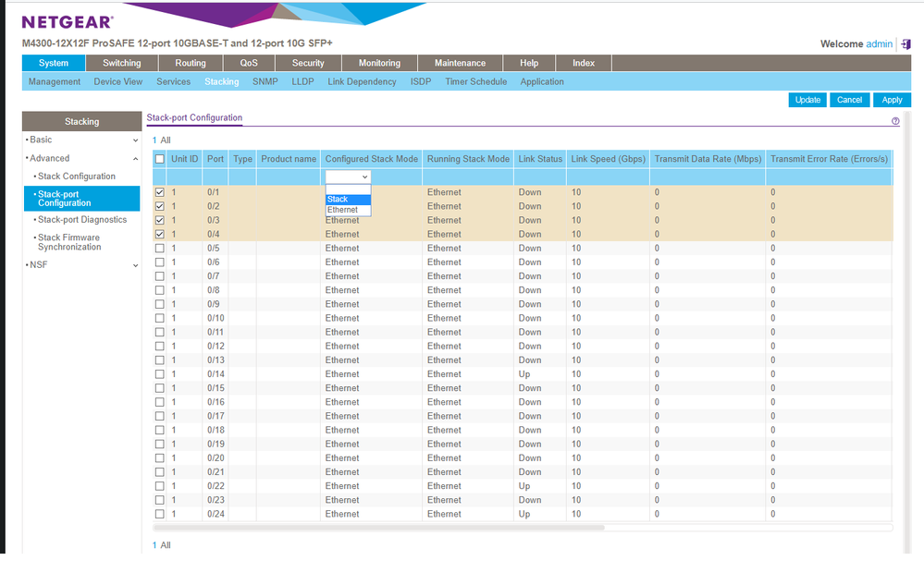
Task: Click the top page 1 link
Action: point(154,140)
